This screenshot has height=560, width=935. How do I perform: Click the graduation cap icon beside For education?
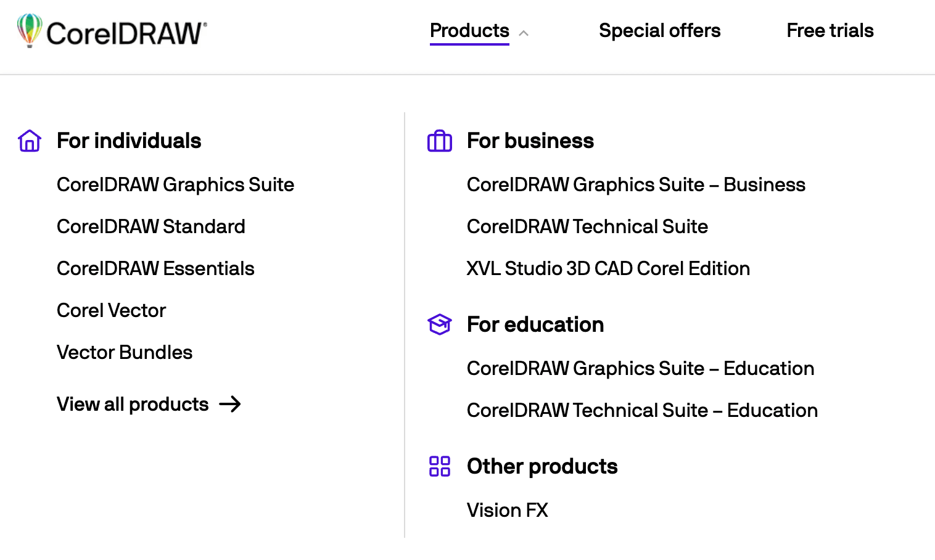[x=439, y=324]
